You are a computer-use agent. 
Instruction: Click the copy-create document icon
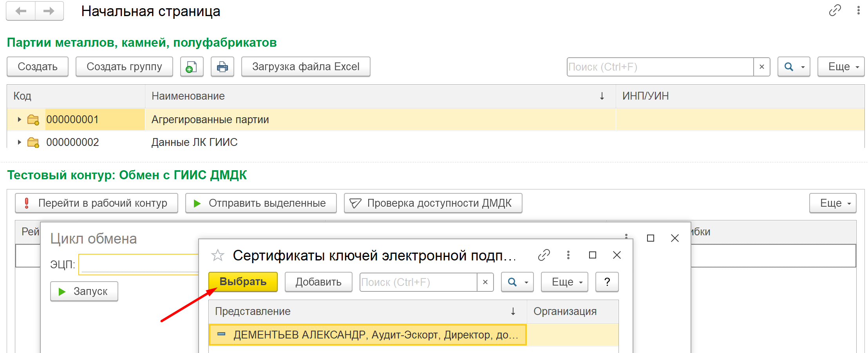[192, 67]
